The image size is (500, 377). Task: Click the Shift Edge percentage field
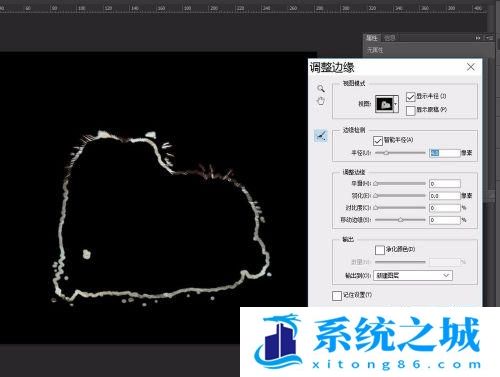pos(445,220)
